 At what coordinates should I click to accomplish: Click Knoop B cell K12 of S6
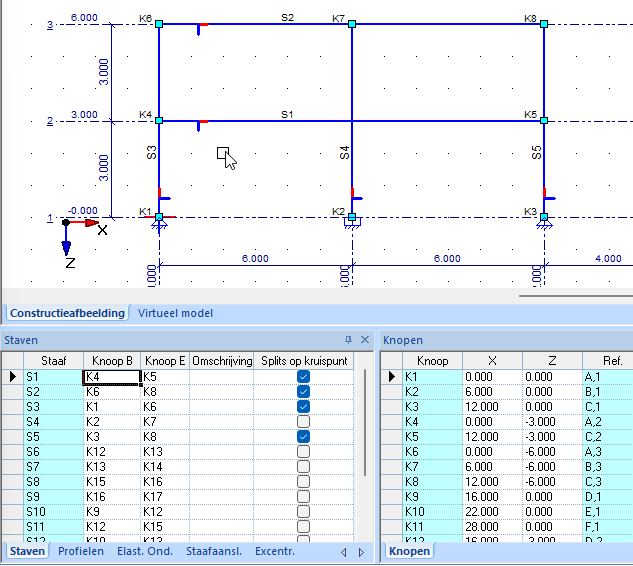[x=112, y=451]
